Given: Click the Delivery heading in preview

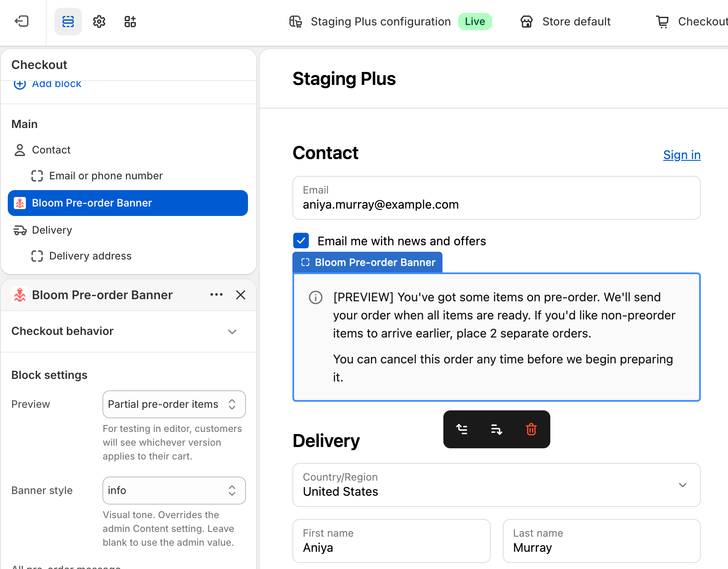Looking at the screenshot, I should coord(326,441).
